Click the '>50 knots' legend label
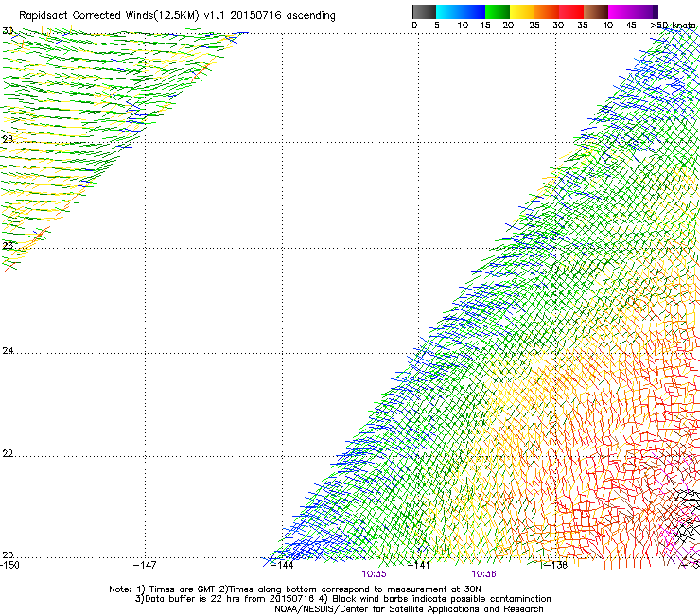 coord(673,26)
